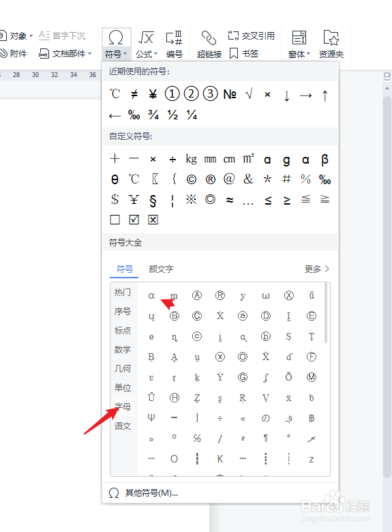
Task: Open the 文档部件 document parts dropdown
Action: click(x=65, y=53)
